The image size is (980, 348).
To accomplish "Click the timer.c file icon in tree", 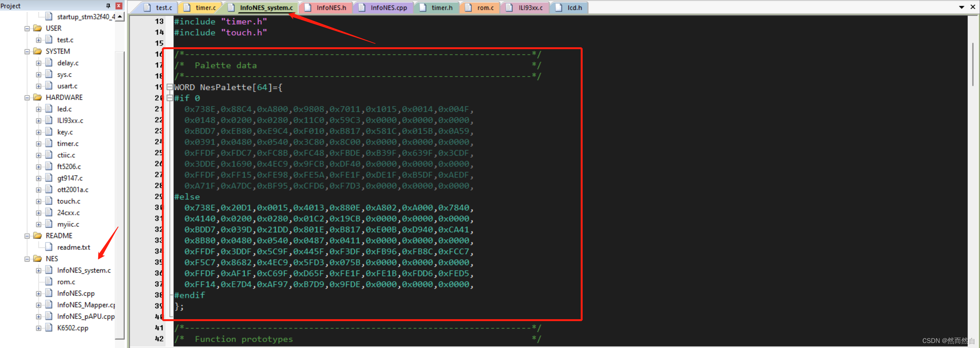I will point(49,143).
